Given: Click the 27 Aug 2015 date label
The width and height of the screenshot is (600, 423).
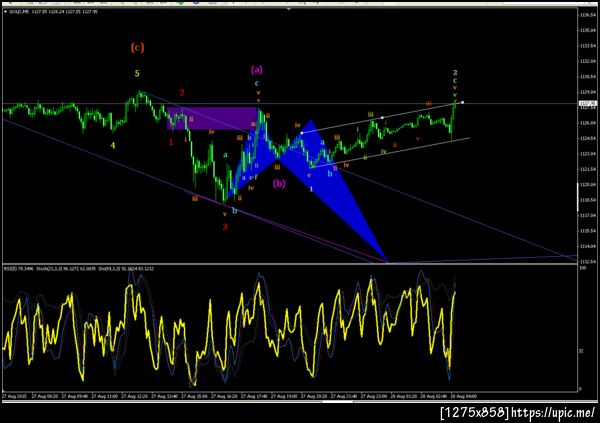Looking at the screenshot, I should point(14,396).
